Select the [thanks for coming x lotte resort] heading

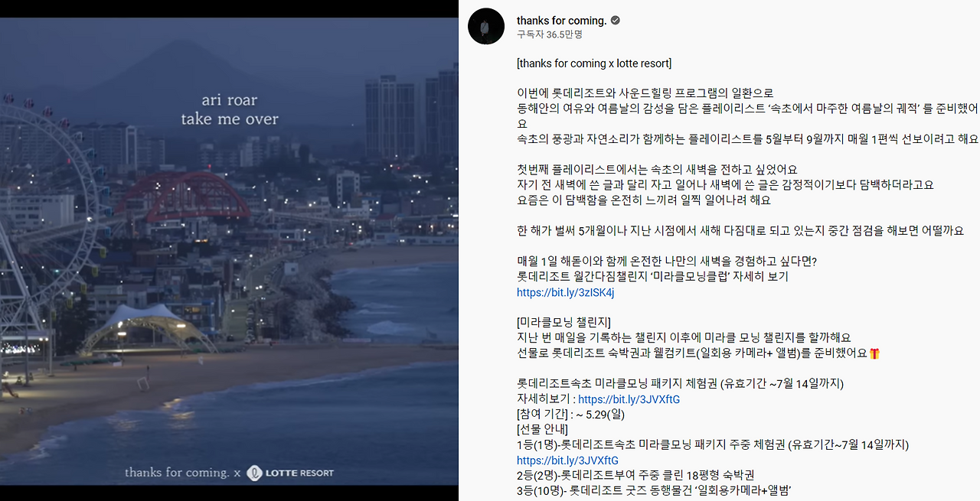point(594,63)
